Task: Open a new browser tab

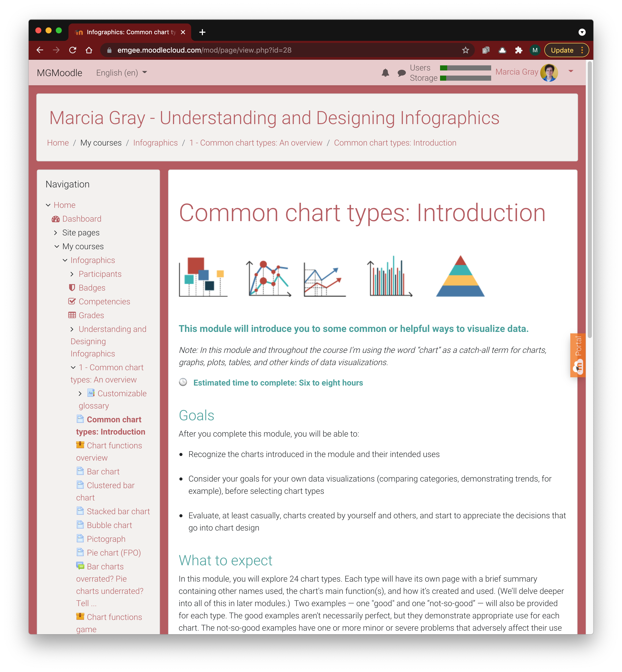Action: [x=202, y=32]
